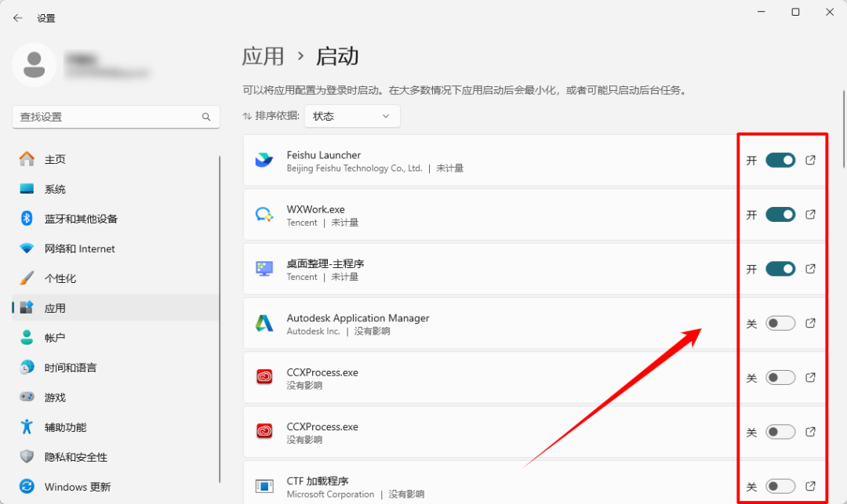This screenshot has height=504, width=847.
Task: Click the 应用 breadcrumb link
Action: coord(263,56)
